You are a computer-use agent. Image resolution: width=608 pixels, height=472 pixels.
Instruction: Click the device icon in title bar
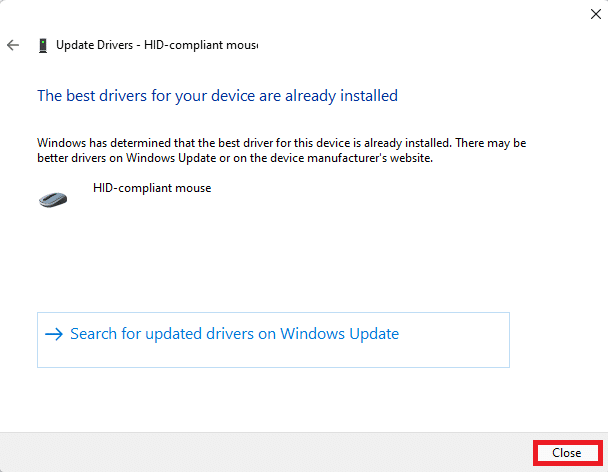pos(43,45)
